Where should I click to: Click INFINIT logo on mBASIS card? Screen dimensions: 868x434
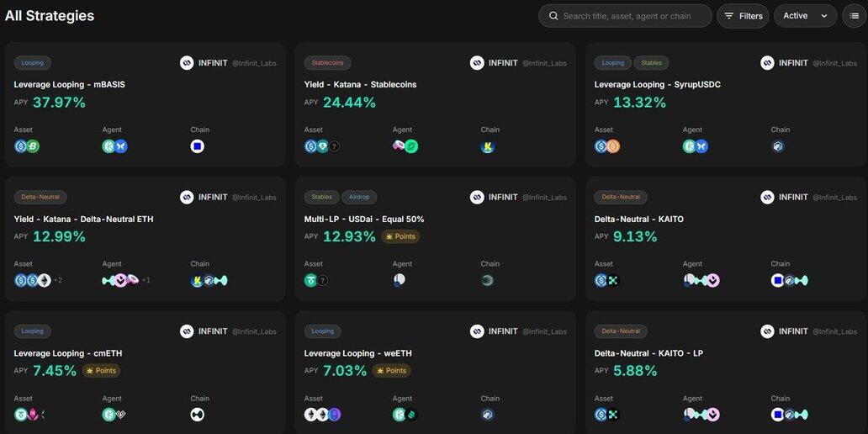point(187,63)
